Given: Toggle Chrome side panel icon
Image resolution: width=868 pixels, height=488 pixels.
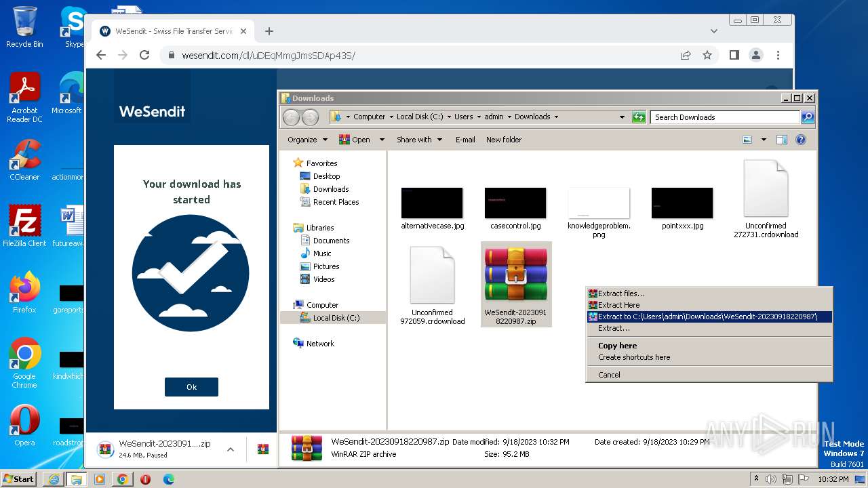Looking at the screenshot, I should 734,56.
